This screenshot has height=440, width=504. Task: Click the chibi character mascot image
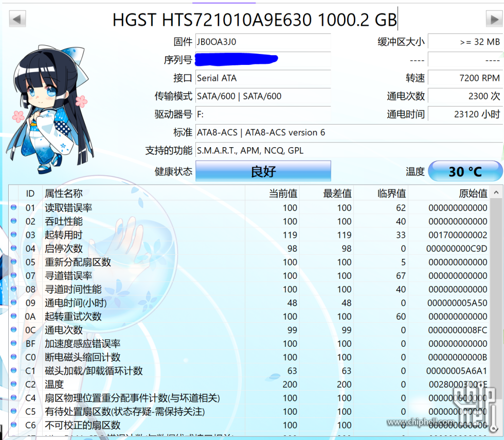click(50, 109)
